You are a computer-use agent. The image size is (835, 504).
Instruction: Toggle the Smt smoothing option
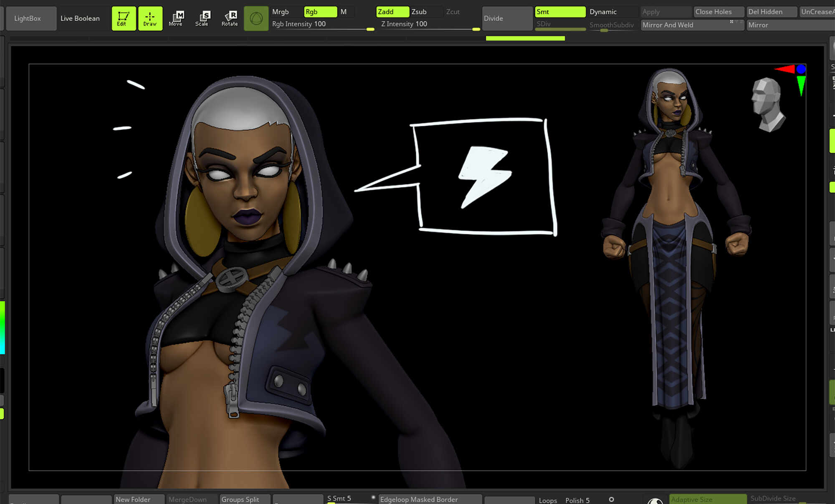point(560,12)
